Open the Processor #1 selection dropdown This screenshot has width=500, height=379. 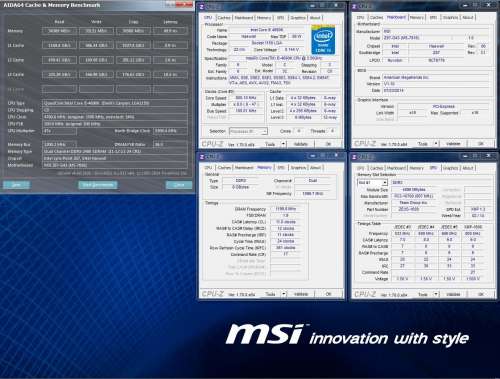tap(248, 131)
